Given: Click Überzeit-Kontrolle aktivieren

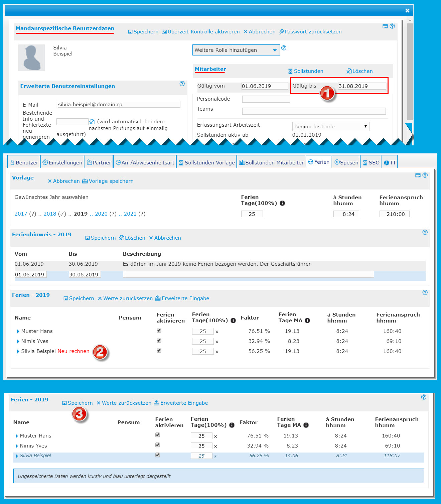Looking at the screenshot, I should click(201, 32).
